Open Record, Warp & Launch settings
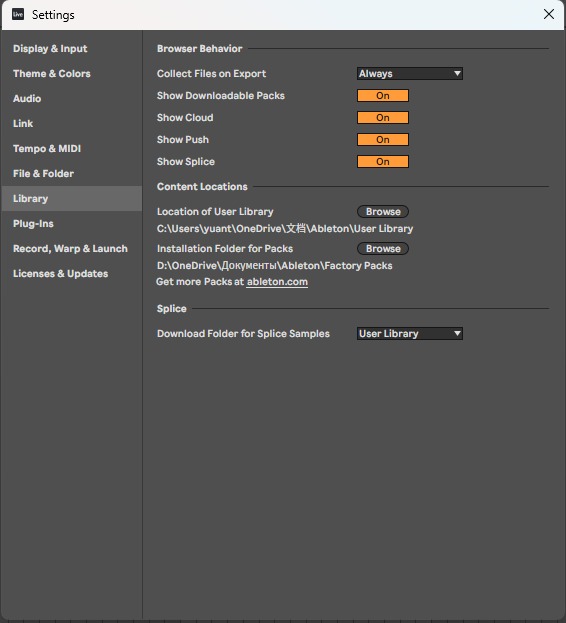 point(70,249)
